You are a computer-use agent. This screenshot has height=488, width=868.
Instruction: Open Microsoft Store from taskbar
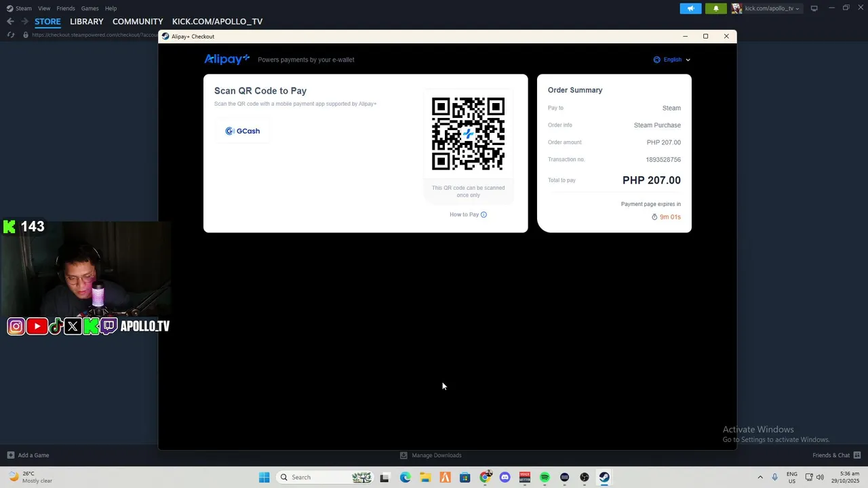click(465, 477)
